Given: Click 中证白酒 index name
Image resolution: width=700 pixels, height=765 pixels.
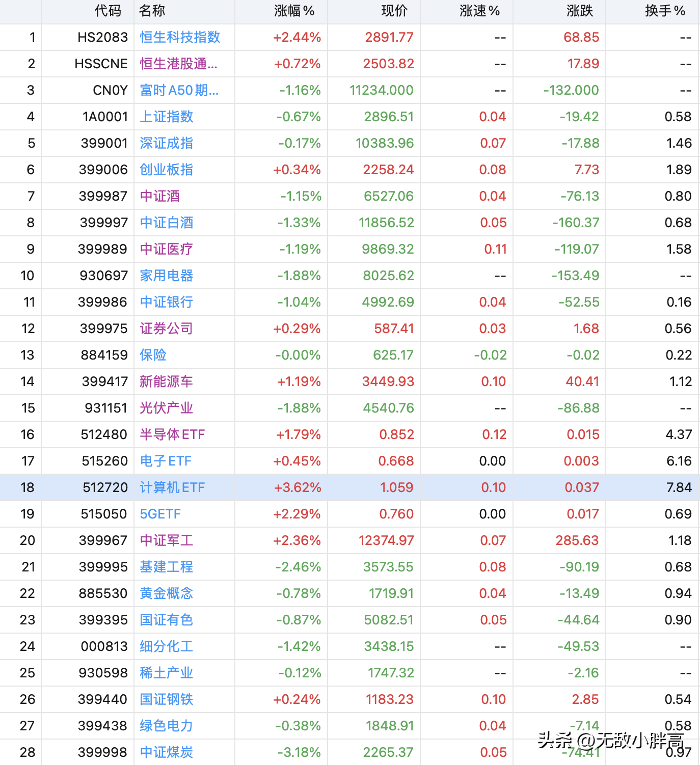Looking at the screenshot, I should (167, 223).
